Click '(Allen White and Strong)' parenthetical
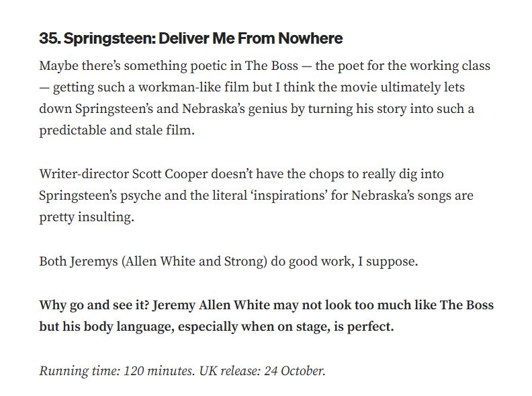The height and width of the screenshot is (396, 532). (x=194, y=262)
